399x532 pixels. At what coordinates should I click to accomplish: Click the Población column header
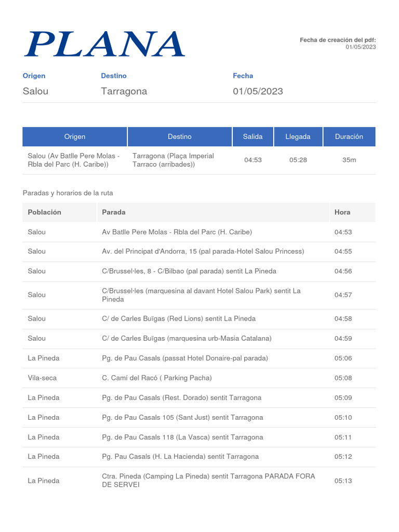[45, 212]
